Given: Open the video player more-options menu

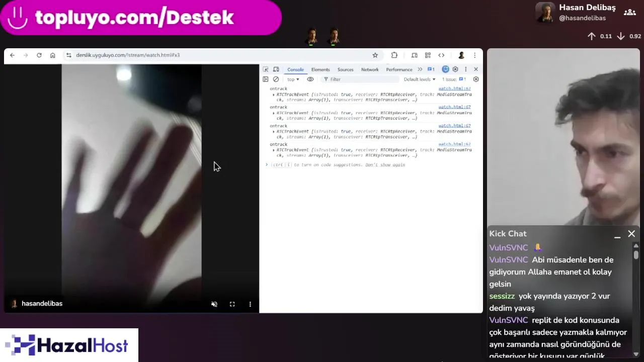Looking at the screenshot, I should click(250, 304).
